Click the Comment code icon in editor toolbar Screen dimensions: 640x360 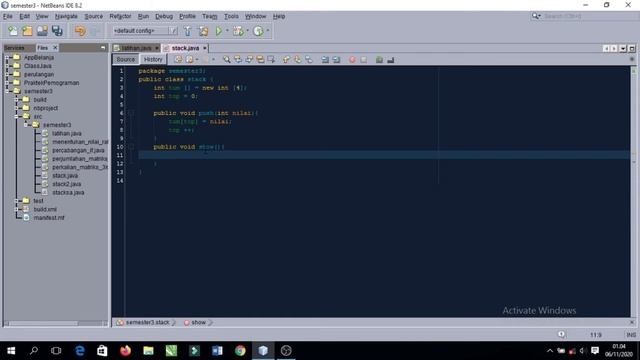click(379, 60)
